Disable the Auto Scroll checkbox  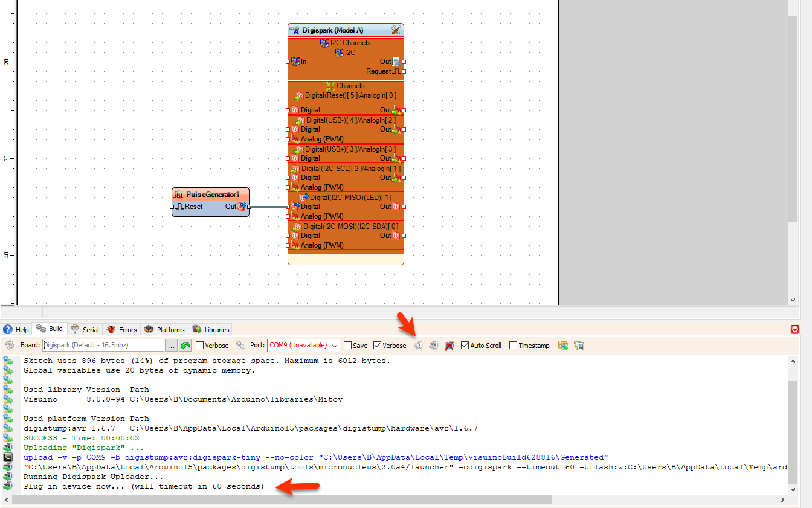coord(465,346)
